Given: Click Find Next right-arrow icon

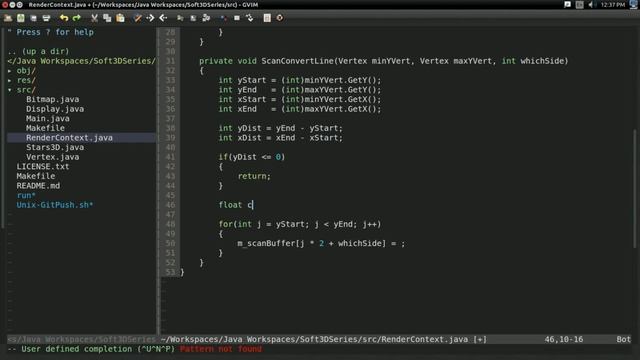Looking at the screenshot, I should click(150, 18).
